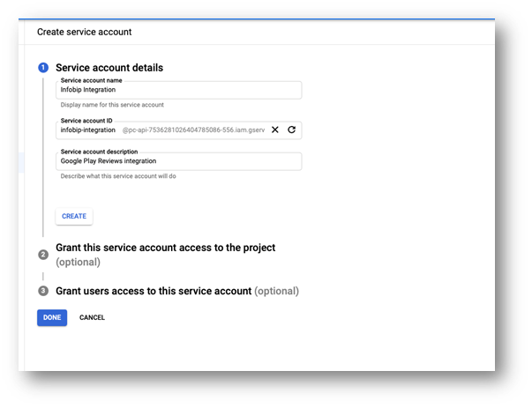Click the step 3 number badge

[x=43, y=291]
